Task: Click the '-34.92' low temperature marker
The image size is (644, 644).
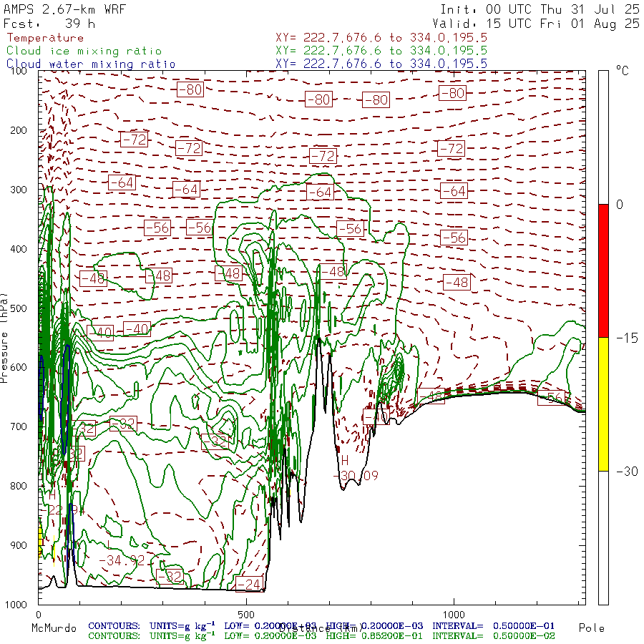Action: (122, 560)
